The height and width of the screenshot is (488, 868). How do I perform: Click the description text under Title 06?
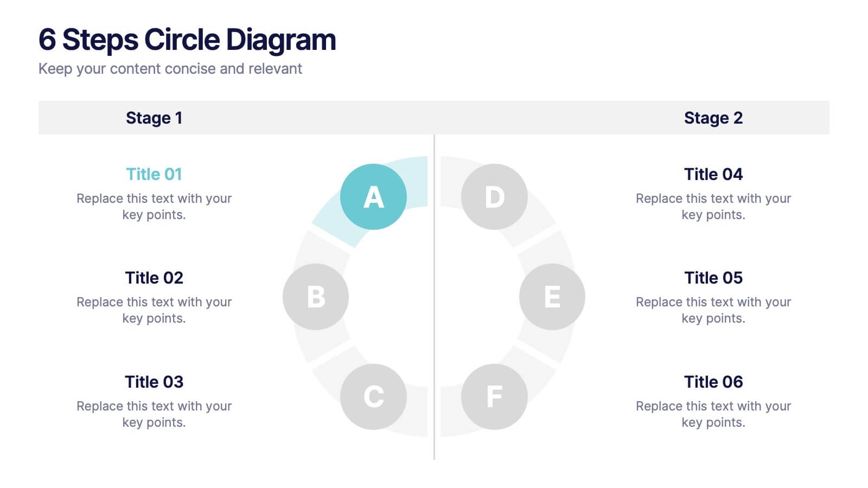point(713,414)
